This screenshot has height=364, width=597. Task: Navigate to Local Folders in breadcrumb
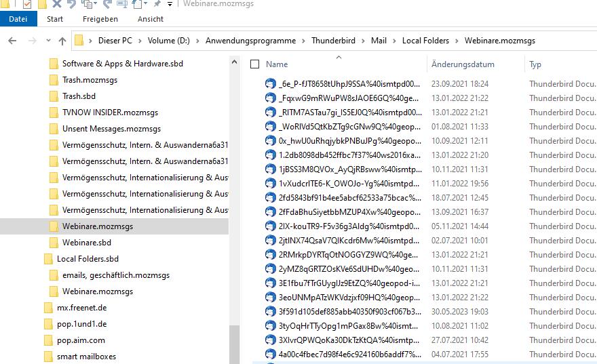coord(425,41)
